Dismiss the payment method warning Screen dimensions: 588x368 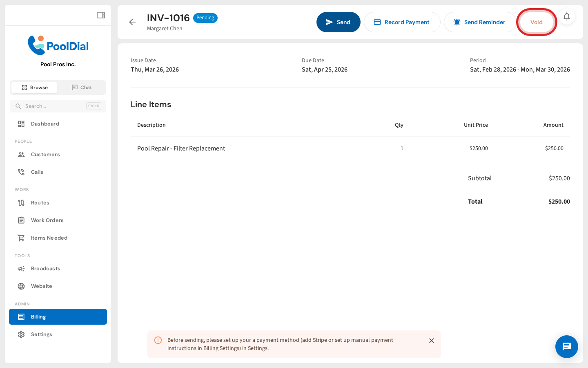coord(432,340)
